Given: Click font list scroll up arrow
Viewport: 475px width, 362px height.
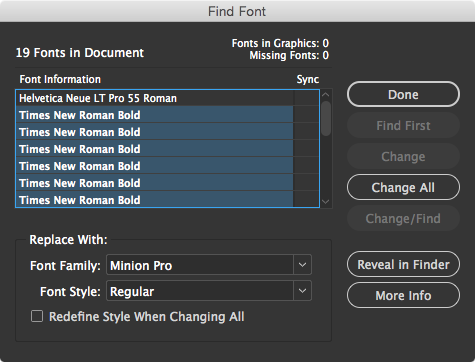Looking at the screenshot, I should pos(326,95).
